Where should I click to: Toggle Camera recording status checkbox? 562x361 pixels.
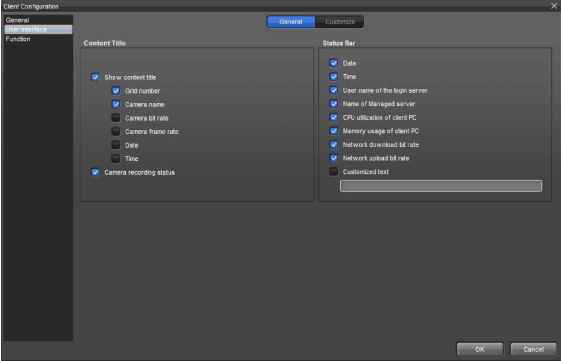tap(95, 172)
